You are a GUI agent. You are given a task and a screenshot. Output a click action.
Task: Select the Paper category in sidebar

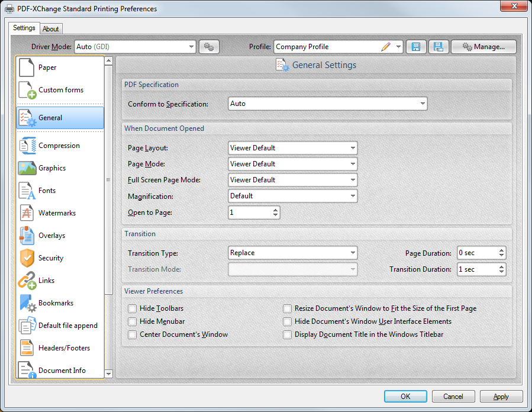click(x=60, y=67)
